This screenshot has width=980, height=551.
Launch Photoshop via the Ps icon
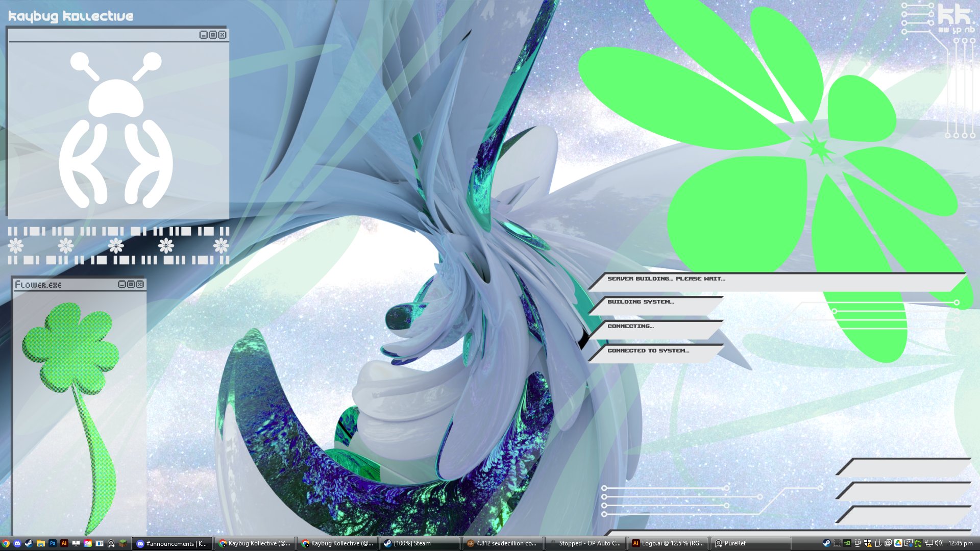pyautogui.click(x=53, y=543)
